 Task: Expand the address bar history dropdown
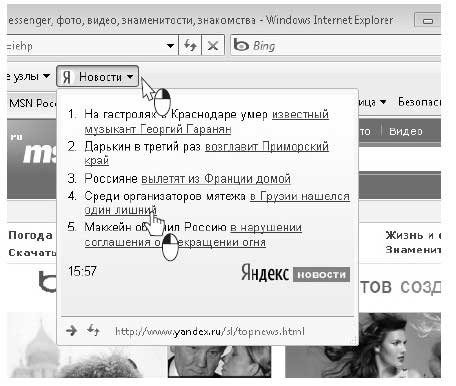170,45
